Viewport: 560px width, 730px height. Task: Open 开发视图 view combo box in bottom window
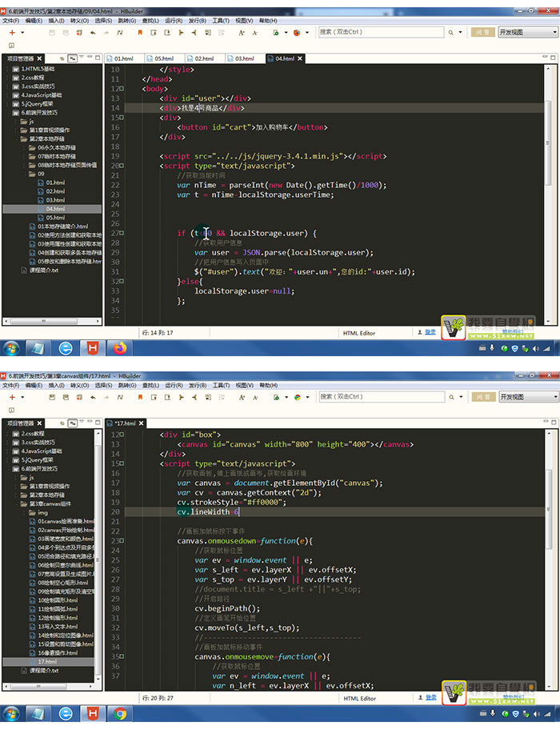528,397
